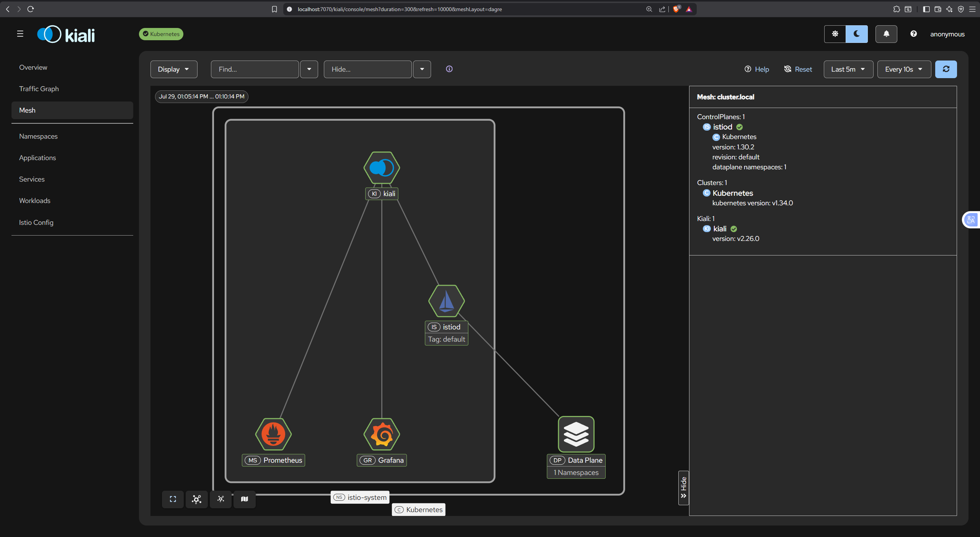
Task: Switch to light theme
Action: click(x=835, y=34)
